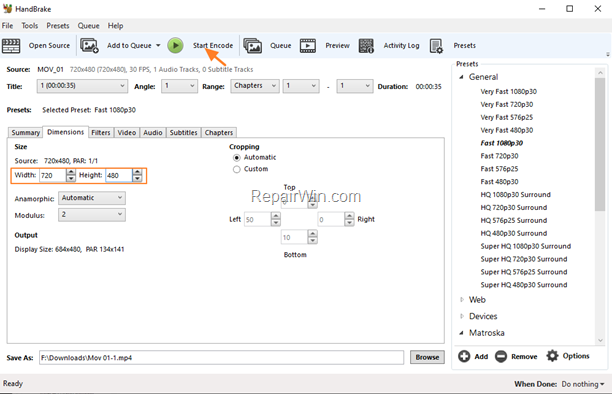Select the HQ 576p25 Surround preset
Viewport: 612px width, 394px height.
514,221
